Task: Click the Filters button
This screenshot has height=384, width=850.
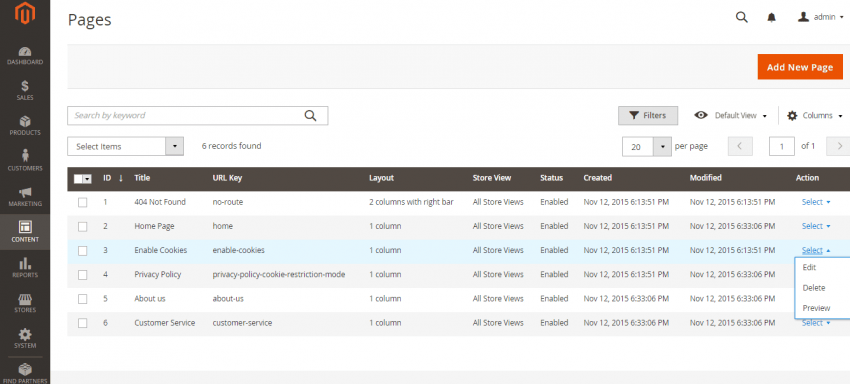Action: click(x=648, y=116)
